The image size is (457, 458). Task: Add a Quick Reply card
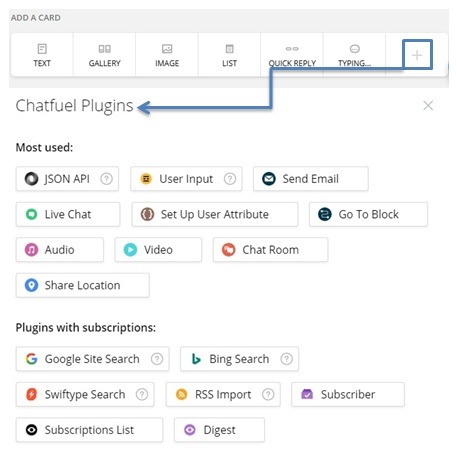pyautogui.click(x=292, y=55)
